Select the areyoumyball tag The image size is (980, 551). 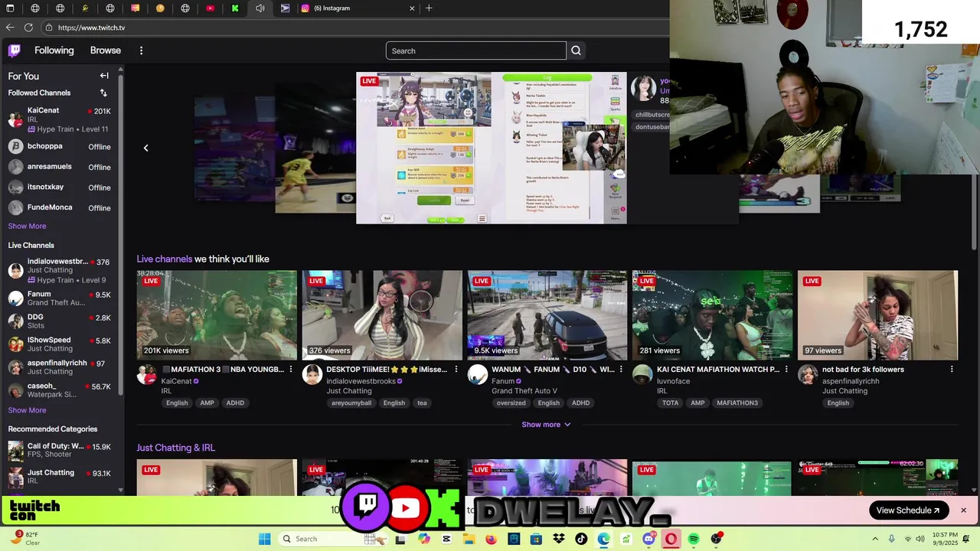351,403
